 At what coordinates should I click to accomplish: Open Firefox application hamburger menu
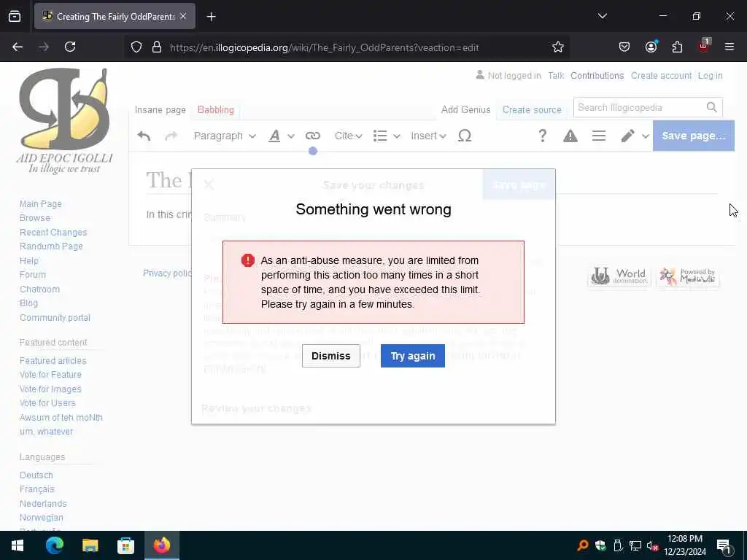[729, 47]
